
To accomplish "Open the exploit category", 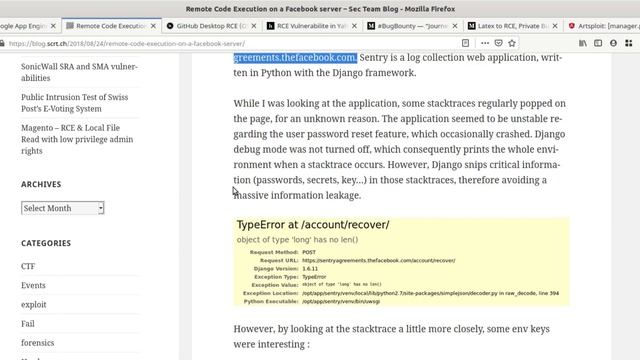I will click(33, 304).
